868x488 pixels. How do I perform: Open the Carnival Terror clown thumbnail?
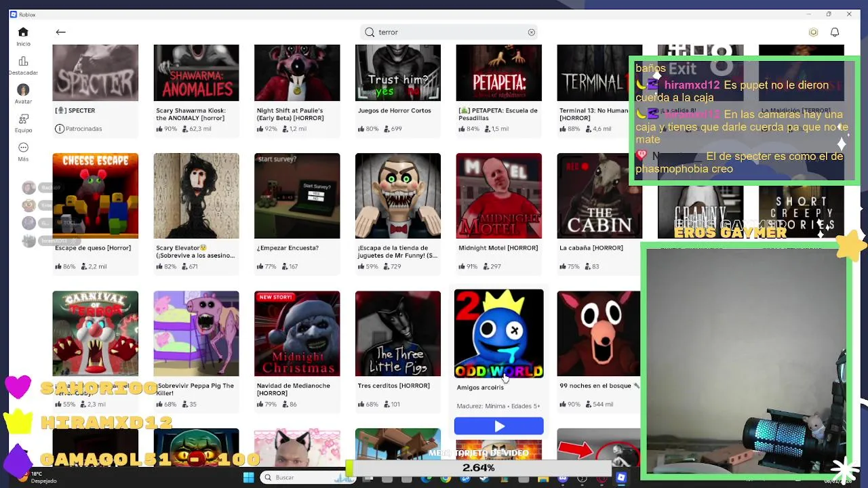[x=95, y=333]
